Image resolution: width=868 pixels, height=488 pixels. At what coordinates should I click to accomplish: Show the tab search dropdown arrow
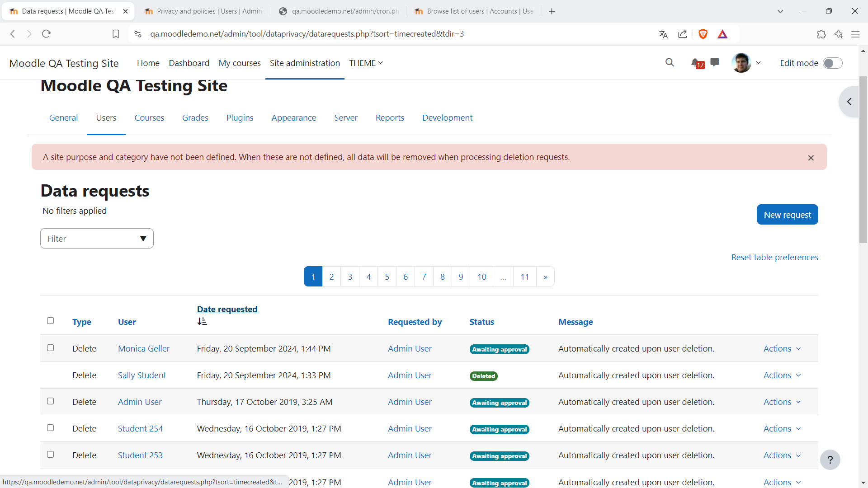[x=780, y=11]
